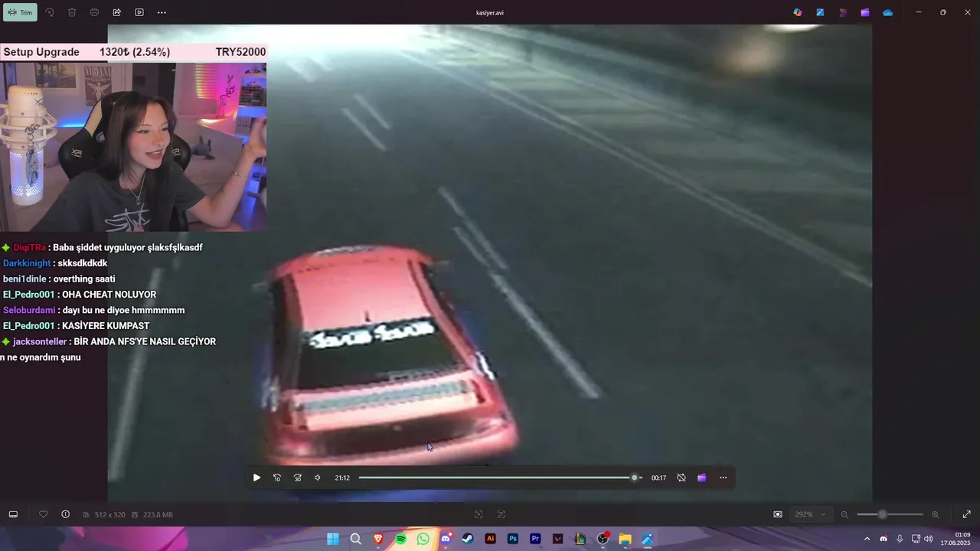980x551 pixels.
Task: Toggle repeat loop for the video
Action: pos(681,478)
